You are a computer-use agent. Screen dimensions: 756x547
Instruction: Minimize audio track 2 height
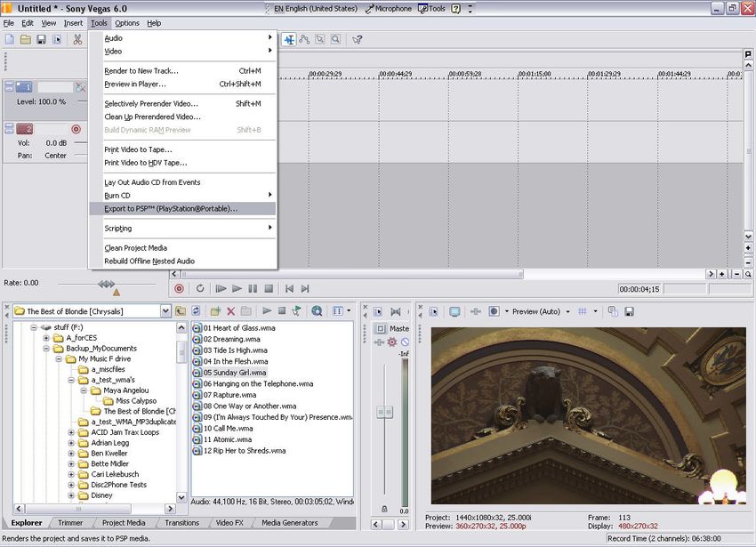tap(9, 125)
